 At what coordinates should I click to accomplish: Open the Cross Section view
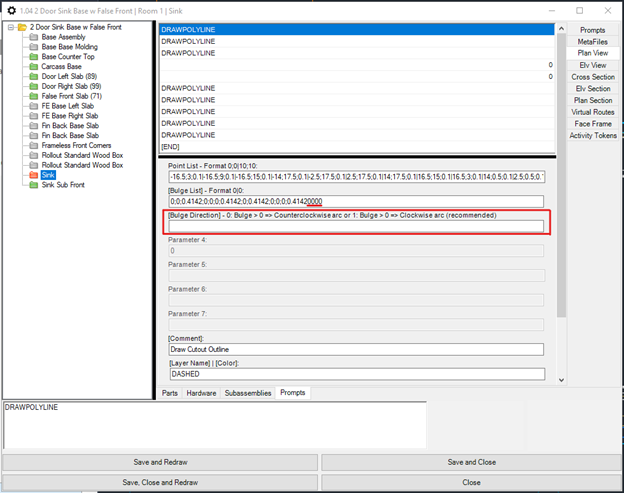tap(592, 77)
